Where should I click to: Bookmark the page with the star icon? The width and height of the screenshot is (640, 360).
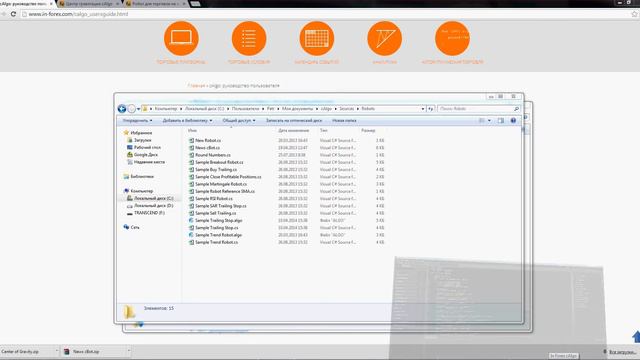634,14
